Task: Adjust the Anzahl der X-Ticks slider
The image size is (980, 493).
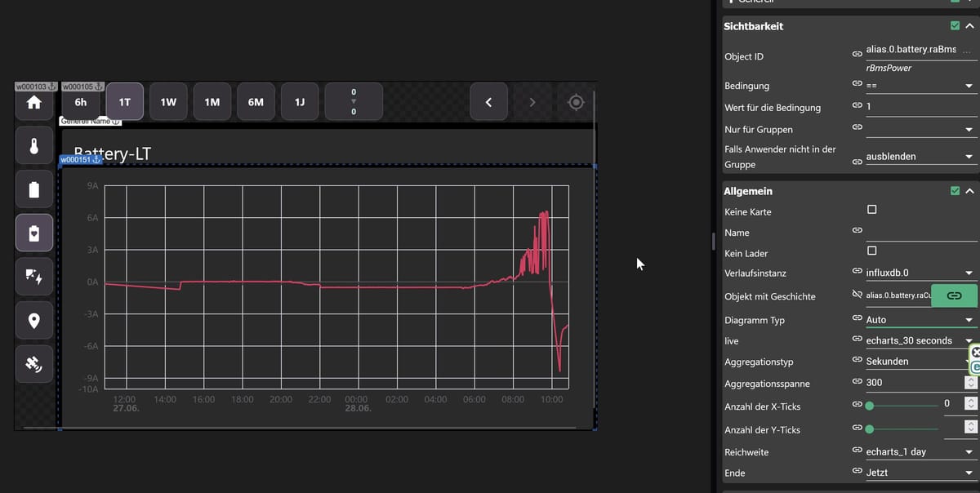Action: point(902,405)
